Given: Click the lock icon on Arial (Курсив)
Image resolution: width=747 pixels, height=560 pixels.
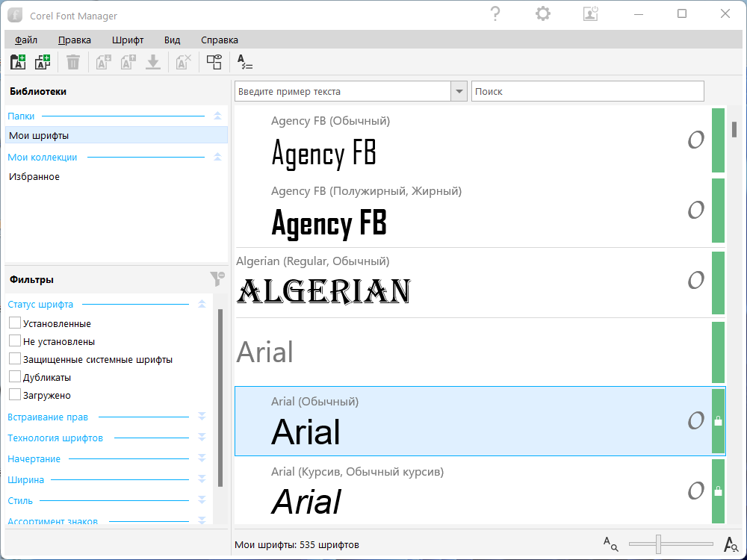Looking at the screenshot, I should click(x=718, y=491).
